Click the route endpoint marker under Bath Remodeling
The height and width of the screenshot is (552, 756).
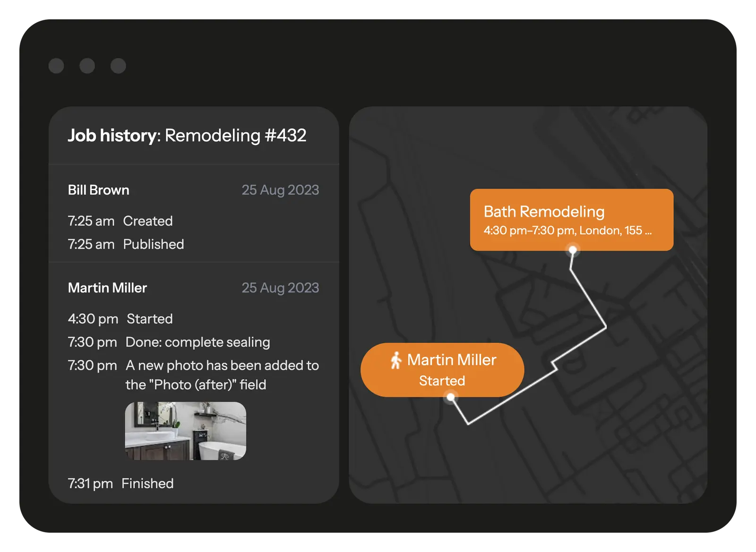point(573,250)
